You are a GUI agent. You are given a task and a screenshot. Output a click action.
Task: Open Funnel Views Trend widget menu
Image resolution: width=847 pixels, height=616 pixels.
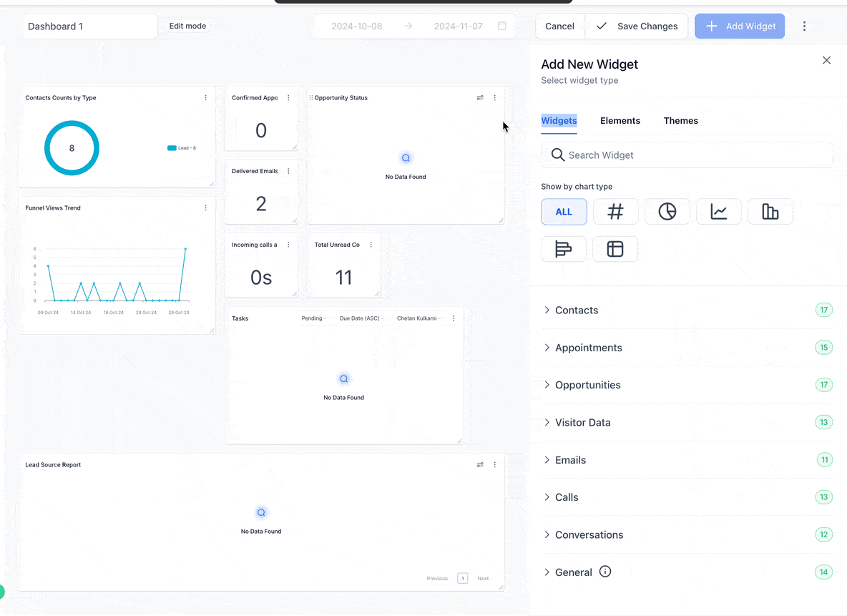206,208
